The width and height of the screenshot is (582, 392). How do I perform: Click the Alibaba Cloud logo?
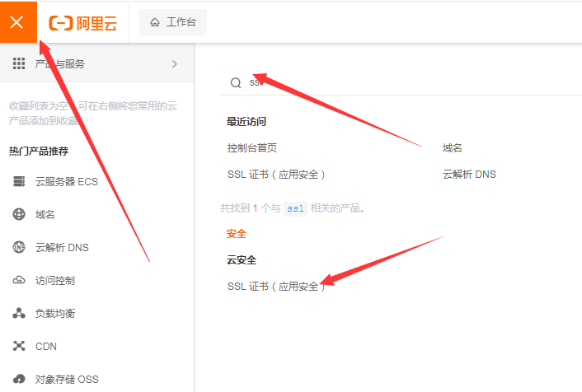(82, 23)
